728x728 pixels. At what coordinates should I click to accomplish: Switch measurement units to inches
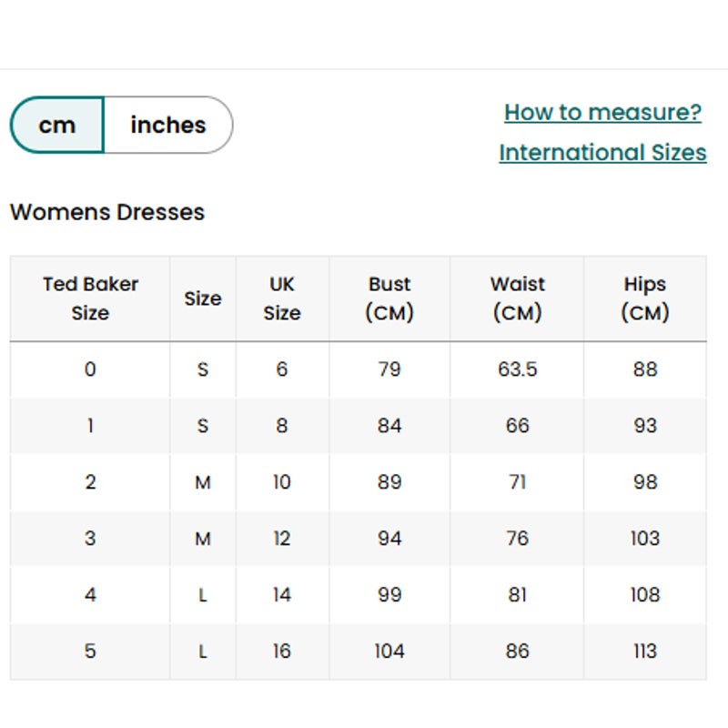click(168, 125)
